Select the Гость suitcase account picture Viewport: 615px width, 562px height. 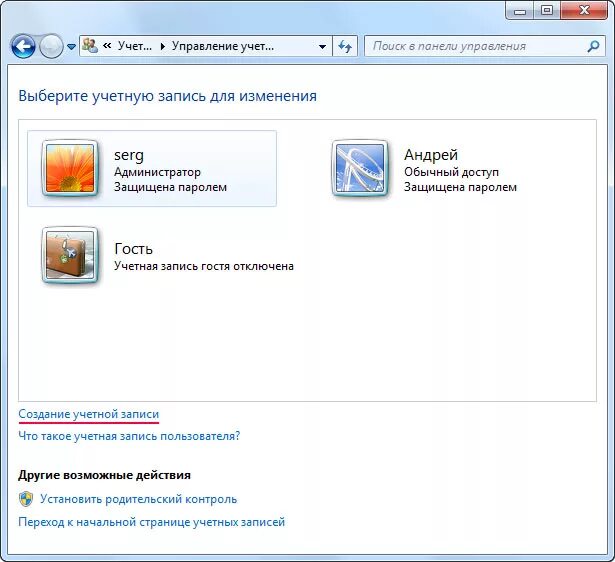[x=70, y=255]
